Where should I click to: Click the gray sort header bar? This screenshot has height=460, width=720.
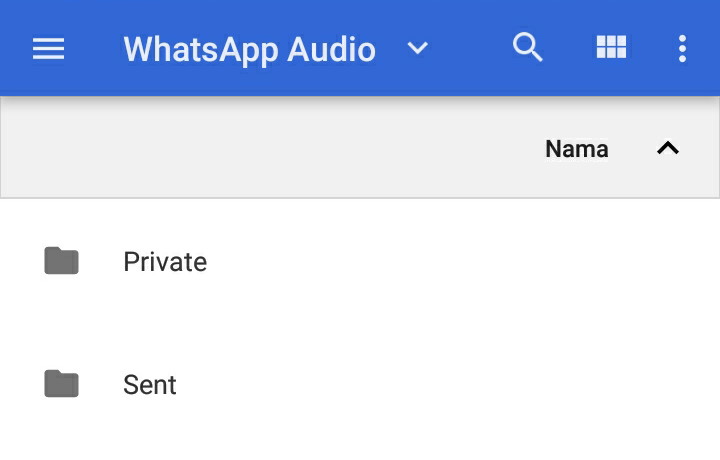[250, 148]
